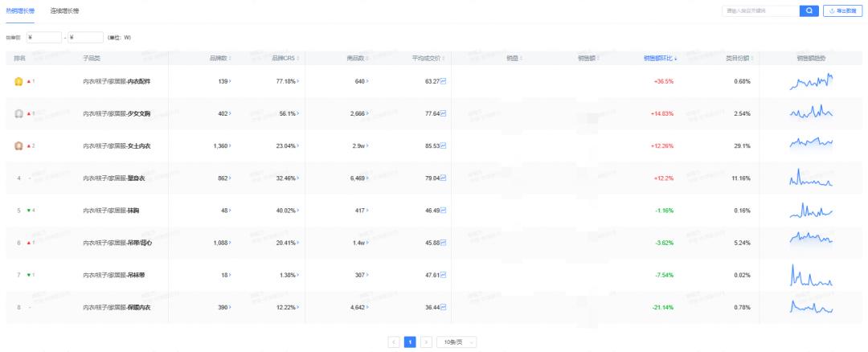This screenshot has height=352, width=868.
Task: Expand brand count 402 arrow
Action: pyautogui.click(x=231, y=113)
